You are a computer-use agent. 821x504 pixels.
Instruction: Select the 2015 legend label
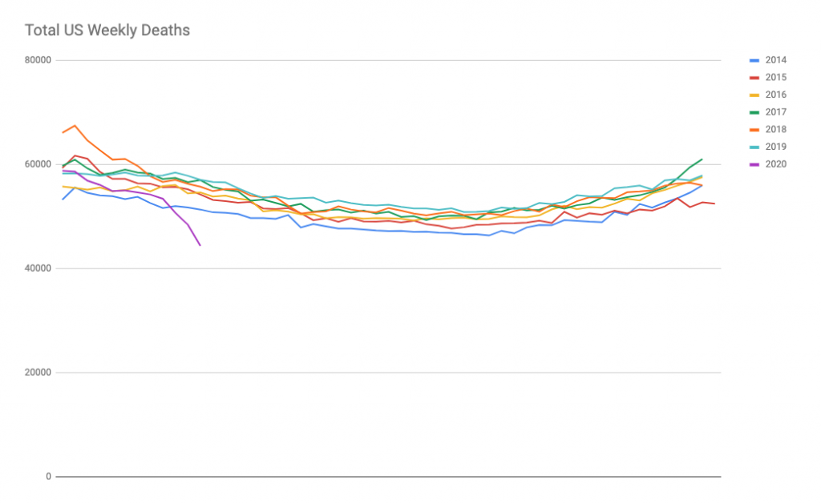coord(775,78)
